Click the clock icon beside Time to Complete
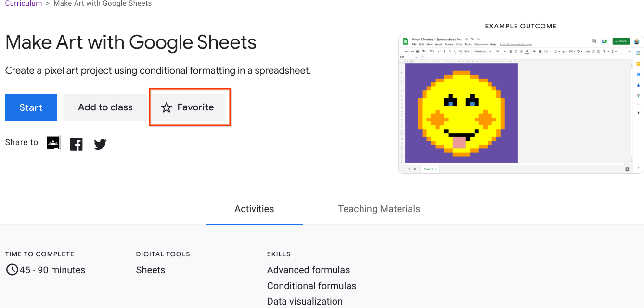 pyautogui.click(x=12, y=269)
